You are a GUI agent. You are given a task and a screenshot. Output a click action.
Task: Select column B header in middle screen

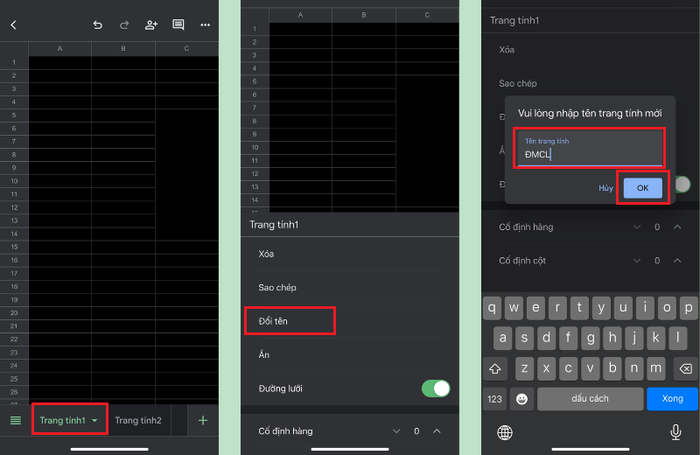tap(364, 15)
